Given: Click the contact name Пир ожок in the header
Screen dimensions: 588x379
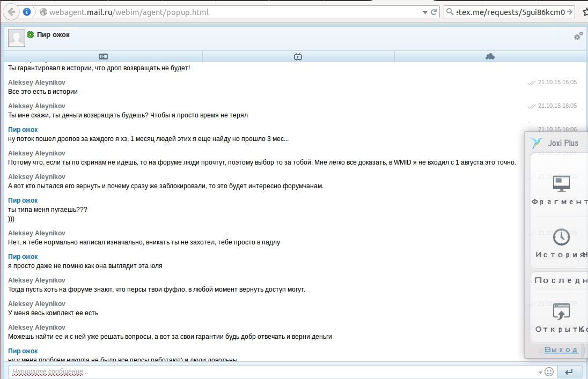Looking at the screenshot, I should [53, 35].
